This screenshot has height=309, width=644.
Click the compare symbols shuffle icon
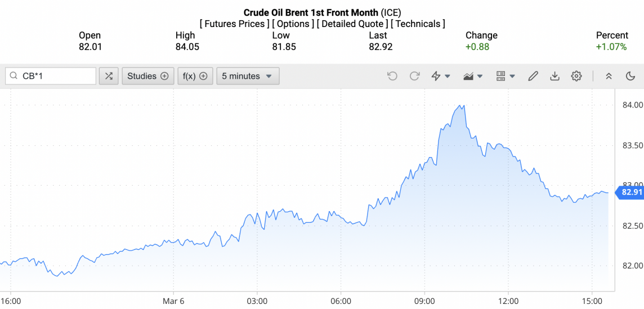[x=109, y=76]
